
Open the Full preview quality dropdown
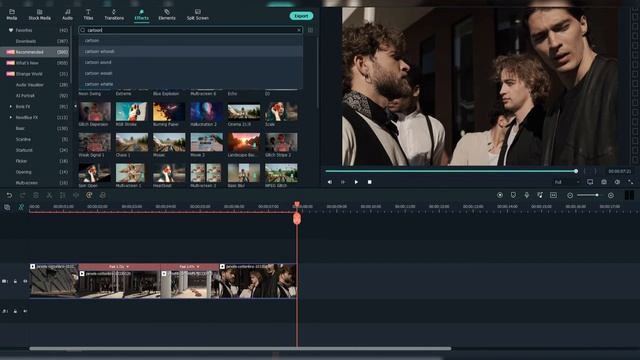pos(567,182)
